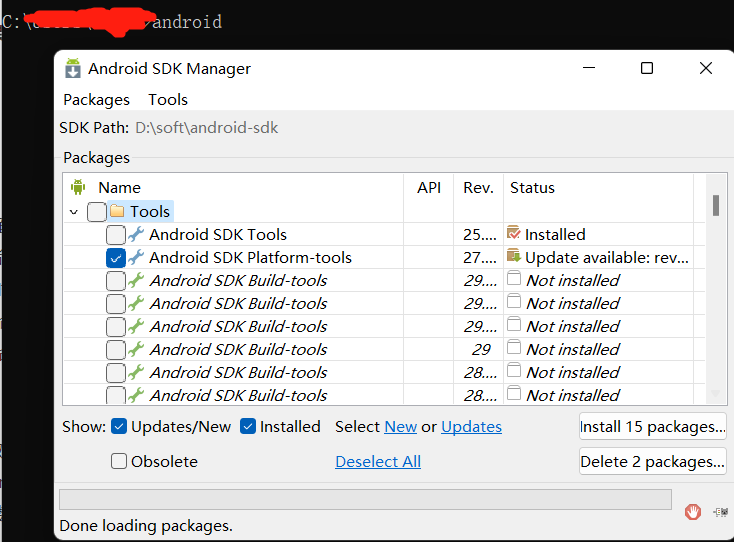Maximize the Android SDK Manager window
Screen dimensions: 734x542
click(647, 68)
